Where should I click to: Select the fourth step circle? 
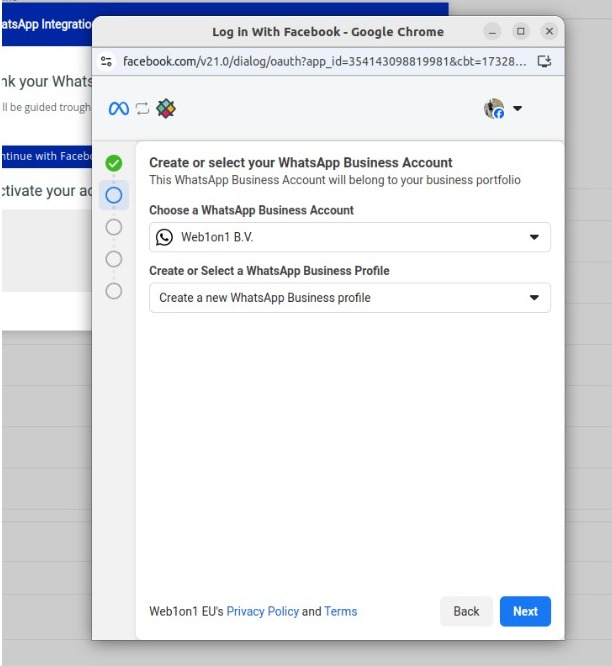[x=114, y=259]
